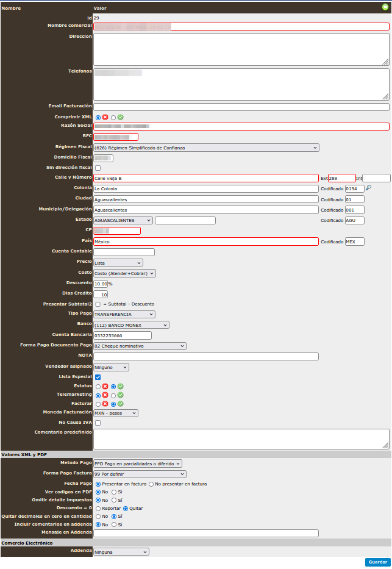Click the NOTA input field
392x569 pixels.
(206, 356)
